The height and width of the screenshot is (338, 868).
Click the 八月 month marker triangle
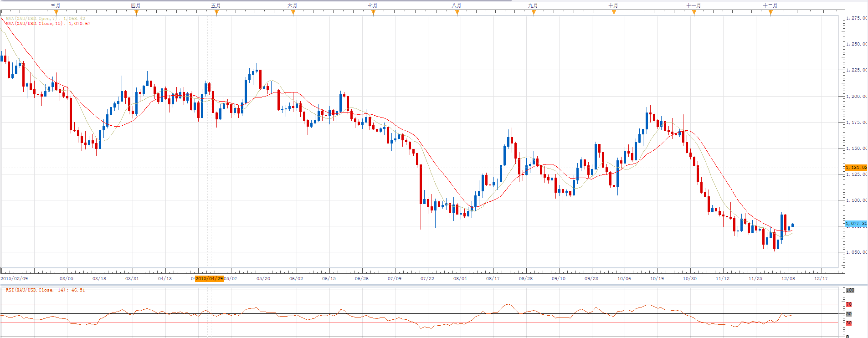pyautogui.click(x=457, y=12)
